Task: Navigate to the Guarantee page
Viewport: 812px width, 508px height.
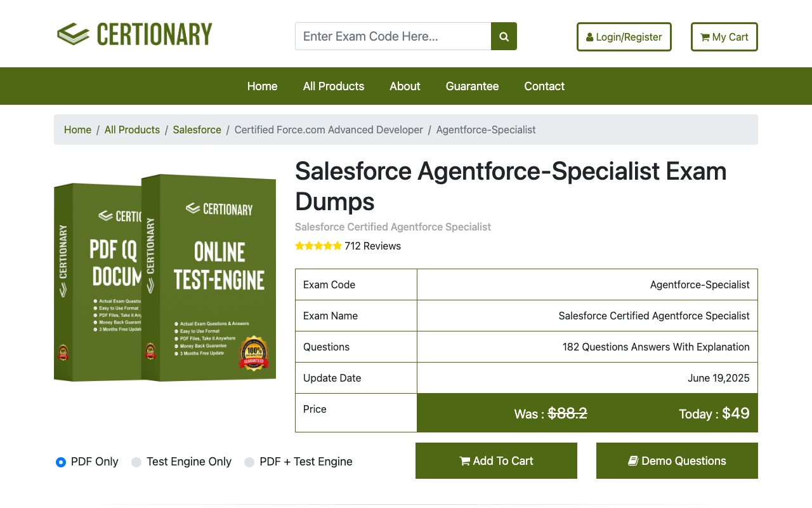Action: 472,86
